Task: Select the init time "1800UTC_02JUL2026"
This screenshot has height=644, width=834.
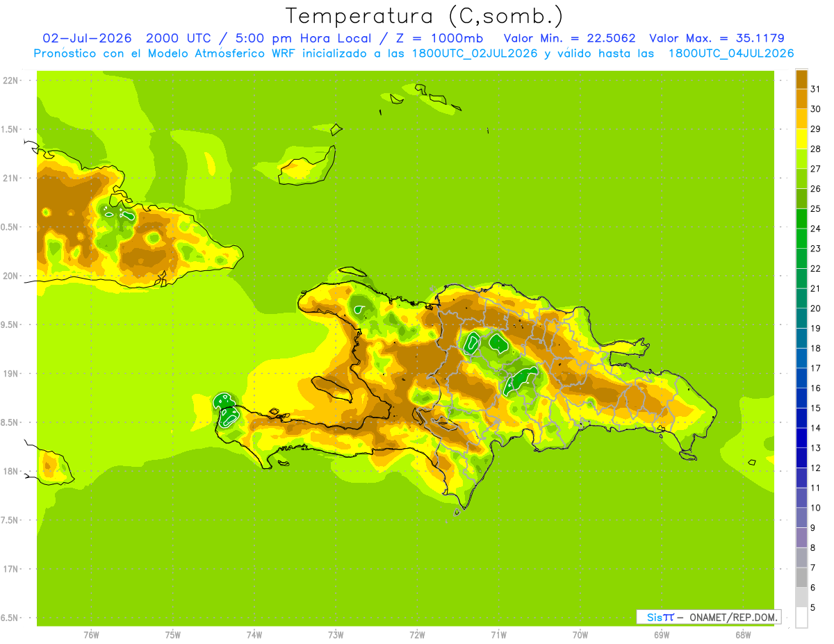Action: [x=475, y=53]
